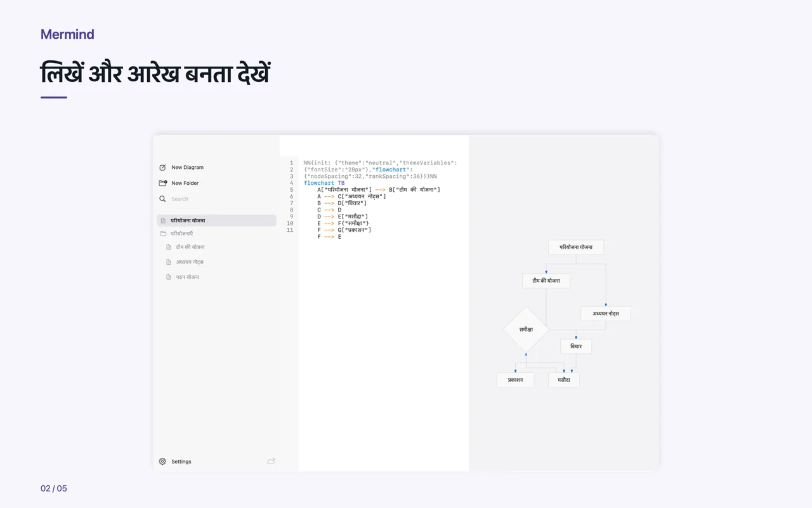Click the "02 / 05" page indicator
This screenshot has width=812, height=508.
[54, 488]
